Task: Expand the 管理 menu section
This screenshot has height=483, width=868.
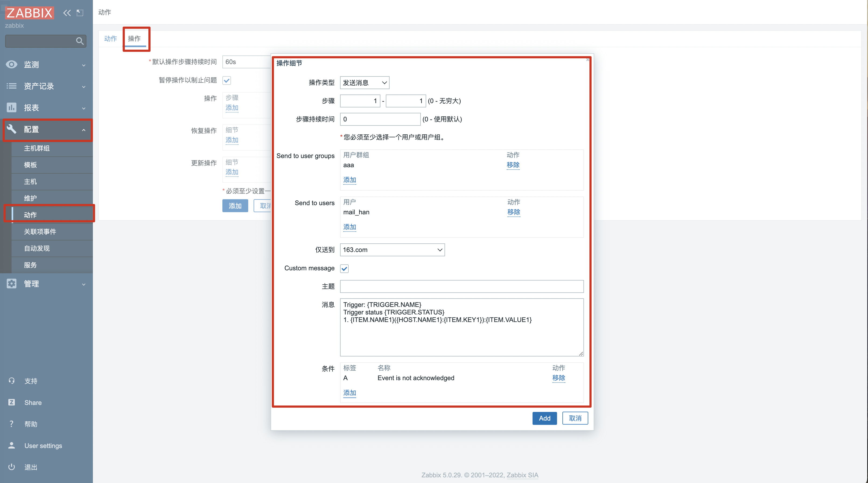Action: coord(47,284)
